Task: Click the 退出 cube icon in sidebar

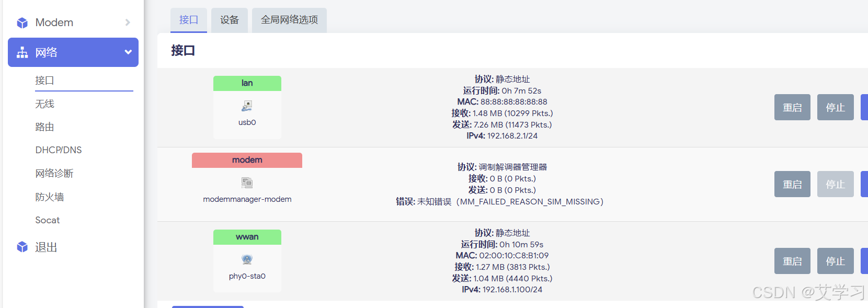Action: click(21, 247)
